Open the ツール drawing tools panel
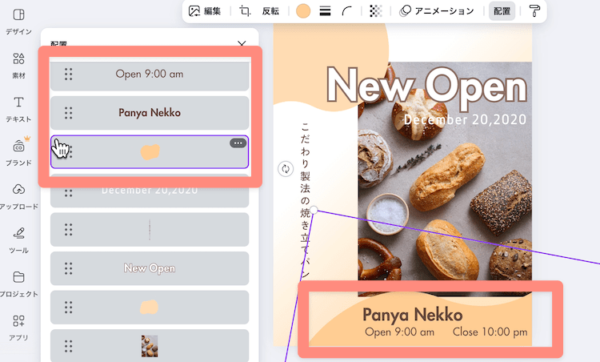 pyautogui.click(x=18, y=241)
